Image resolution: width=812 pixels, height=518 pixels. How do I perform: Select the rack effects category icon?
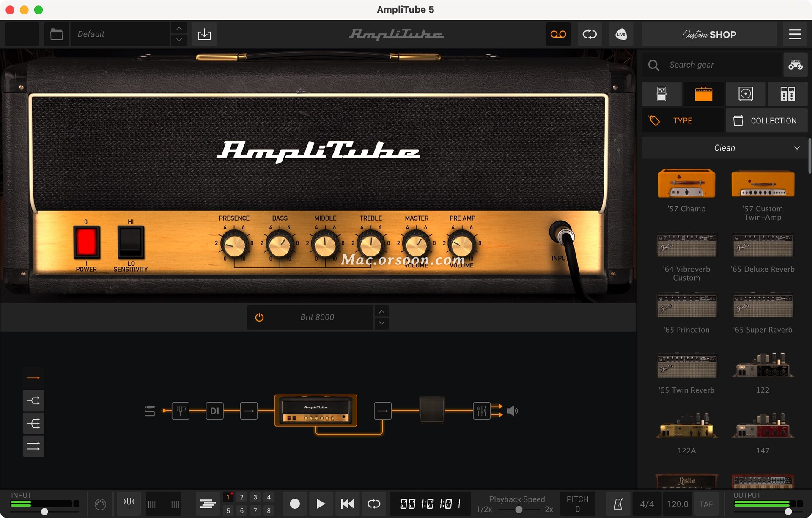787,94
